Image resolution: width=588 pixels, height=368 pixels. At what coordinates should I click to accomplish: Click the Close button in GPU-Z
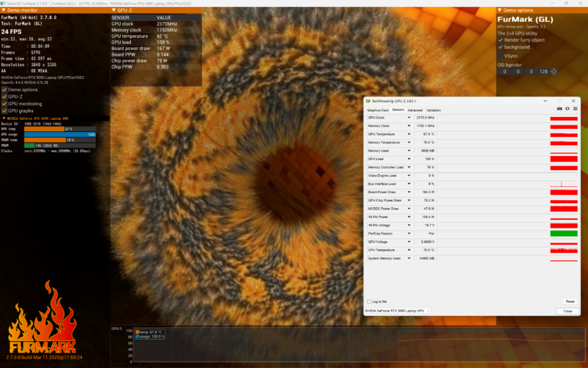(x=568, y=312)
